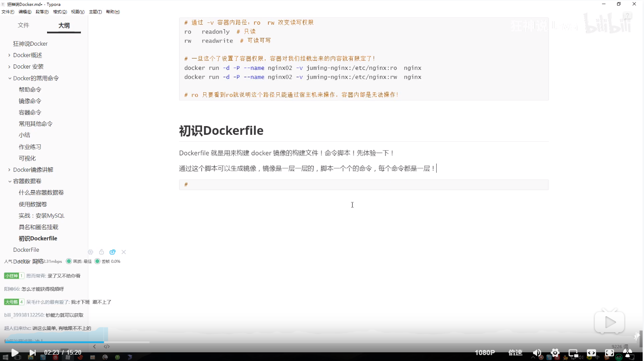Open the 格式(O) menu
Image resolution: width=644 pixels, height=361 pixels.
(60, 12)
